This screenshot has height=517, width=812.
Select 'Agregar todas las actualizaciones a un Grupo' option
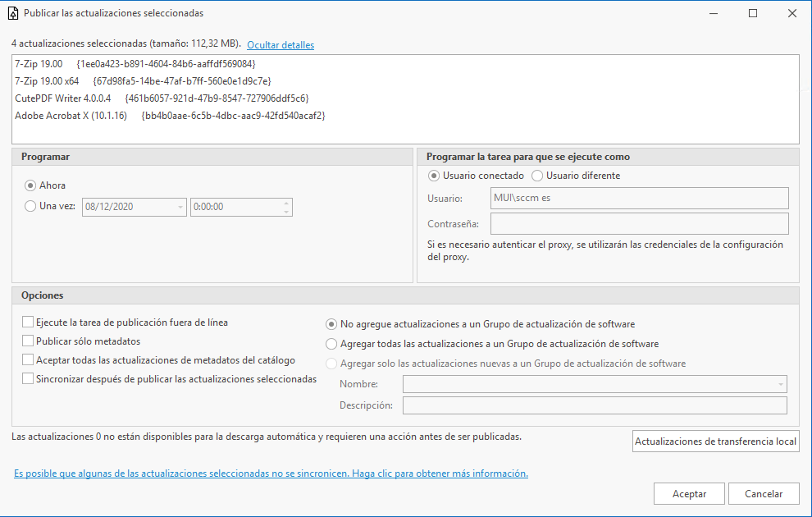point(332,344)
